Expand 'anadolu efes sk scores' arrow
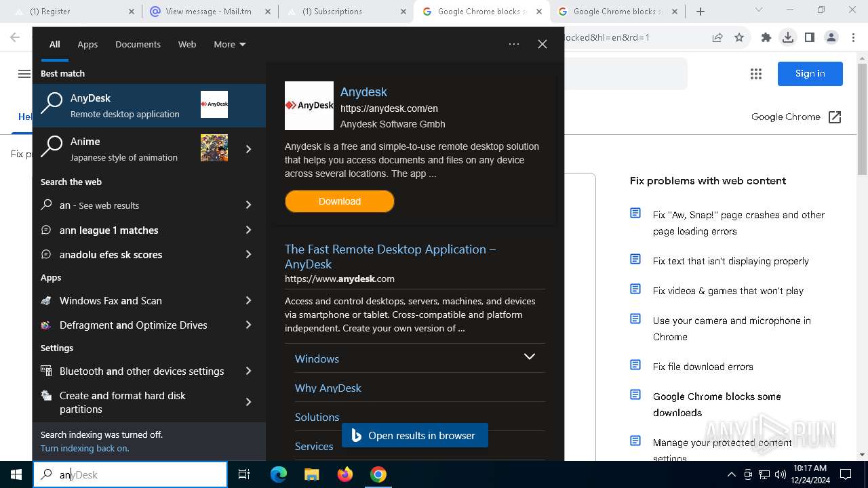The width and height of the screenshot is (868, 488). pyautogui.click(x=248, y=254)
